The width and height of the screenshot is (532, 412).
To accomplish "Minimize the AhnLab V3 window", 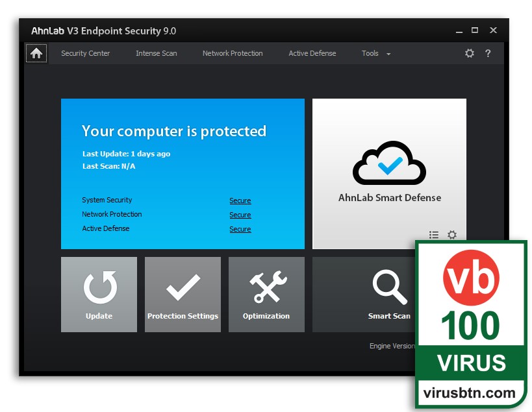I will 459,31.
